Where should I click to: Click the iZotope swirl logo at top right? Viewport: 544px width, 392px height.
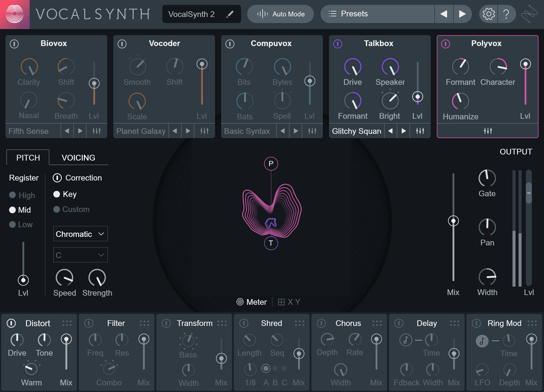tap(529, 14)
